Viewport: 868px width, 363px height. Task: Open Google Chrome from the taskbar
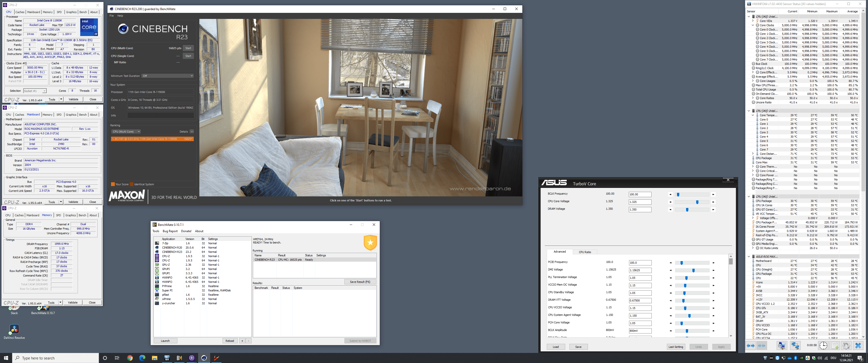(130, 358)
